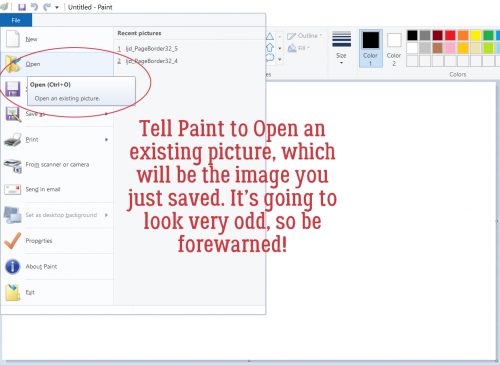500x365 pixels.
Task: Click the Redo arrow in title bar
Action: (x=47, y=7)
